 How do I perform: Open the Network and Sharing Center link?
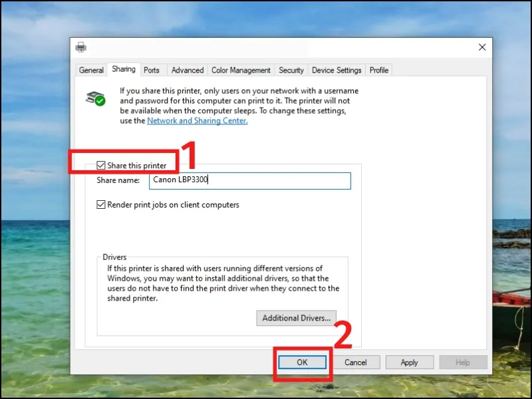point(198,121)
